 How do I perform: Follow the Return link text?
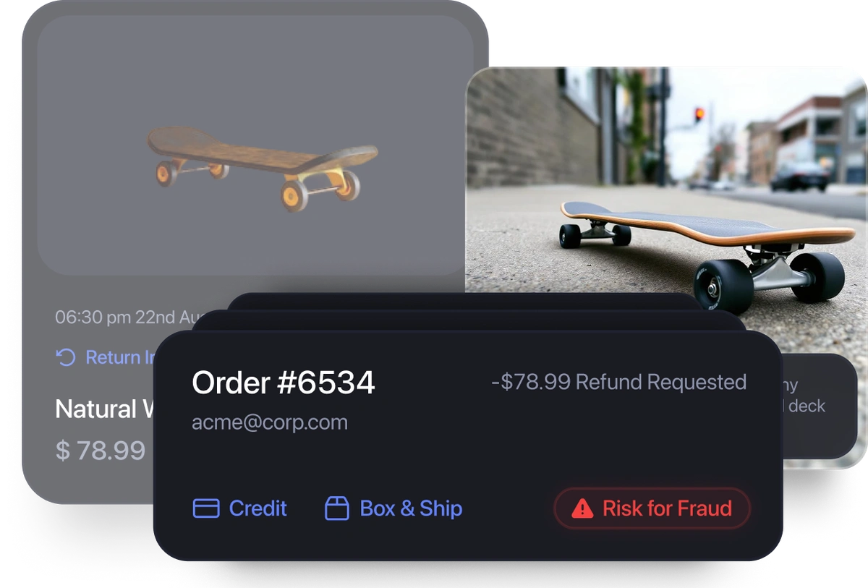pyautogui.click(x=113, y=357)
